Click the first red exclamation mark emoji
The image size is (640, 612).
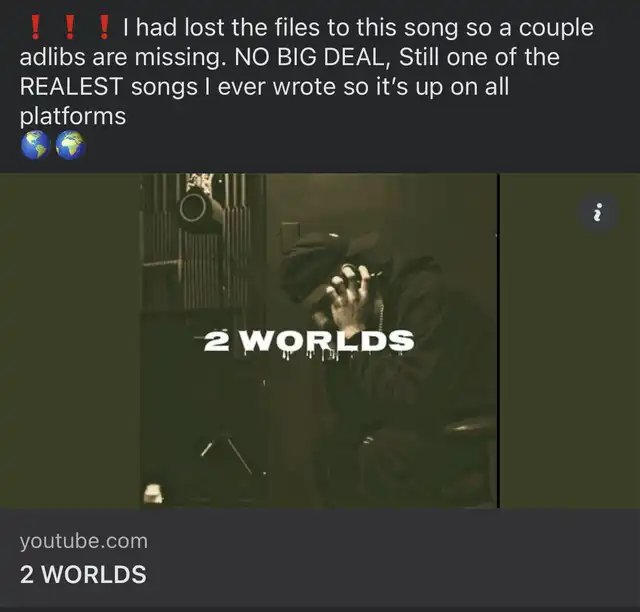36,27
